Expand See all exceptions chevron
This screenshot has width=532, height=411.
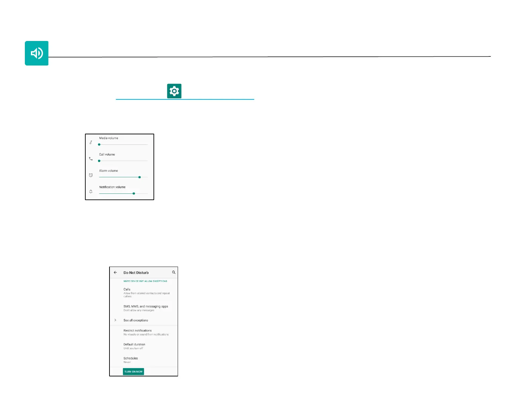tap(116, 320)
